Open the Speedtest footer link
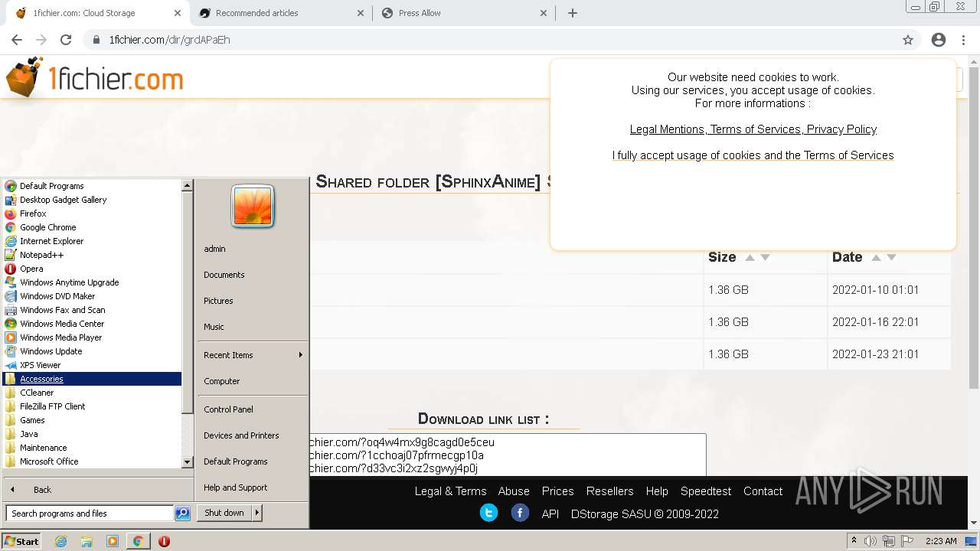Screen dimensions: 980x551 (706, 491)
